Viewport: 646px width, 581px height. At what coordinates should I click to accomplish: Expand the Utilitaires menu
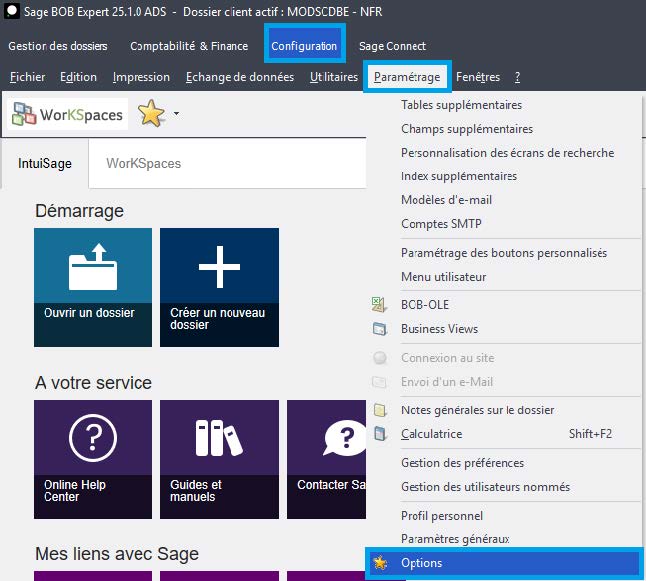[334, 77]
